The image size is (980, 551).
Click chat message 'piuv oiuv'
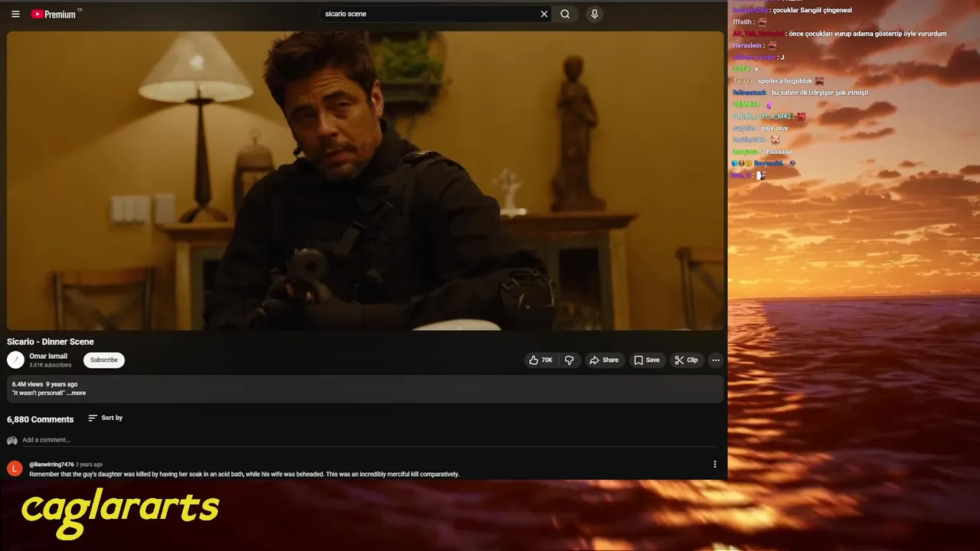(x=775, y=129)
